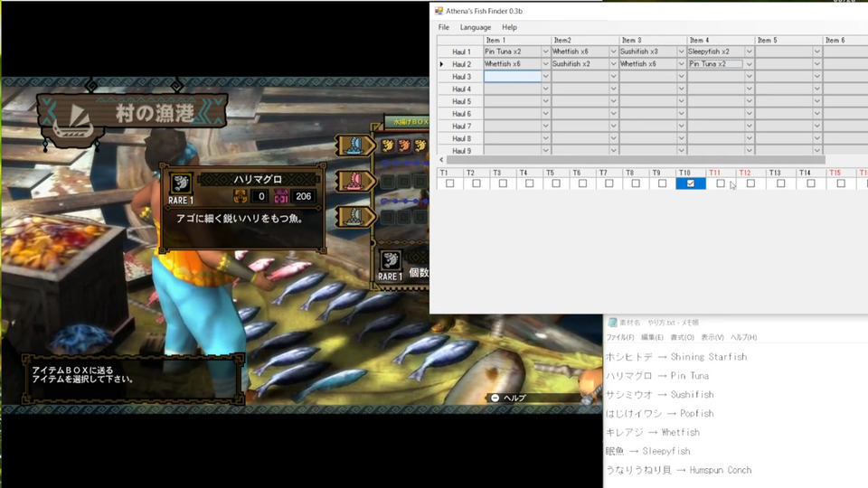The height and width of the screenshot is (488, 868).
Task: Click the first fish slot in haul box
Action: (388, 146)
